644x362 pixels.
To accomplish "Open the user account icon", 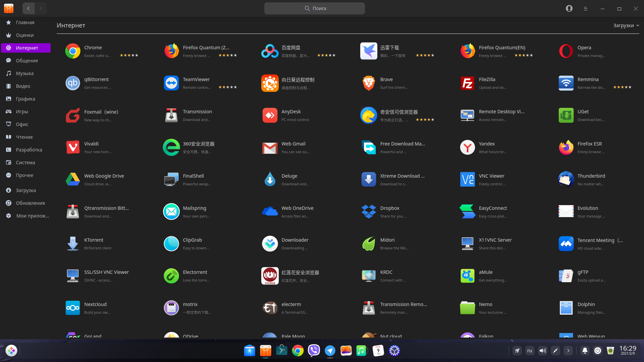I will [569, 8].
